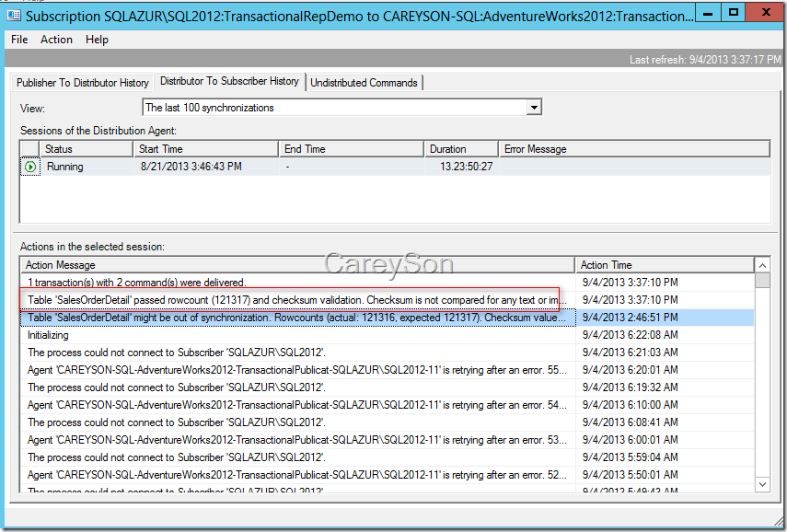Click action time 9/4/2013 5:50:01 AM
The width and height of the screenshot is (787, 532).
630,475
